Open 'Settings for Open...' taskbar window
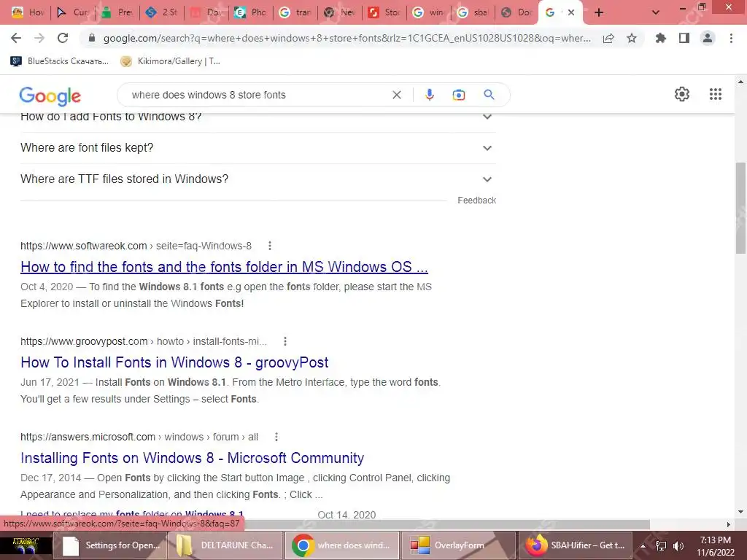747x560 pixels. click(x=111, y=545)
